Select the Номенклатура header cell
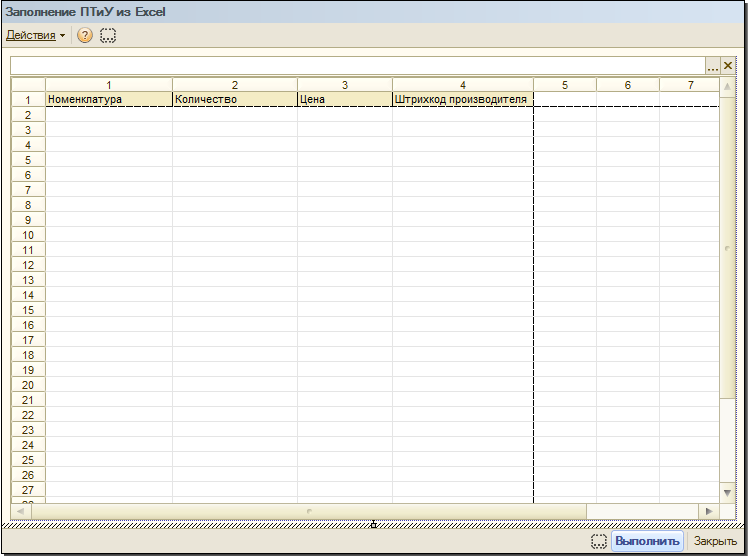This screenshot has width=749, height=556. pos(109,99)
